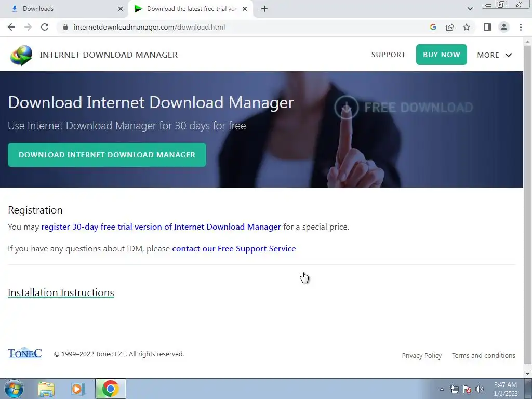Click the Internet Download Manager globe logo

click(21, 55)
